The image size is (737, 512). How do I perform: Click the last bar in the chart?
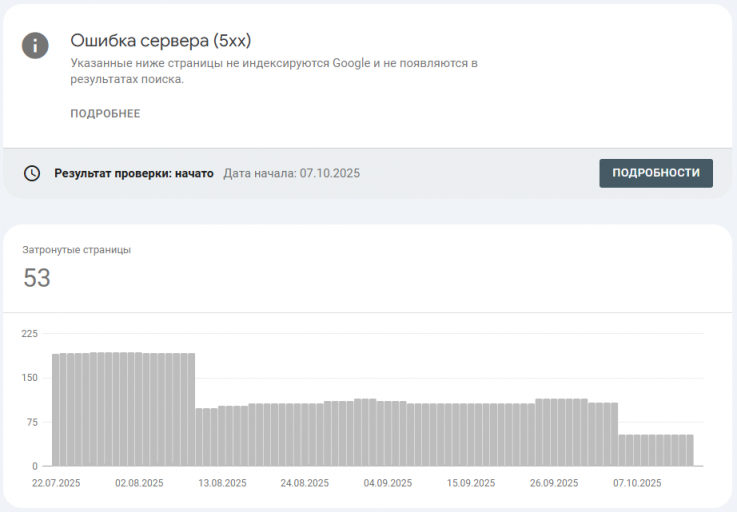coord(690,450)
